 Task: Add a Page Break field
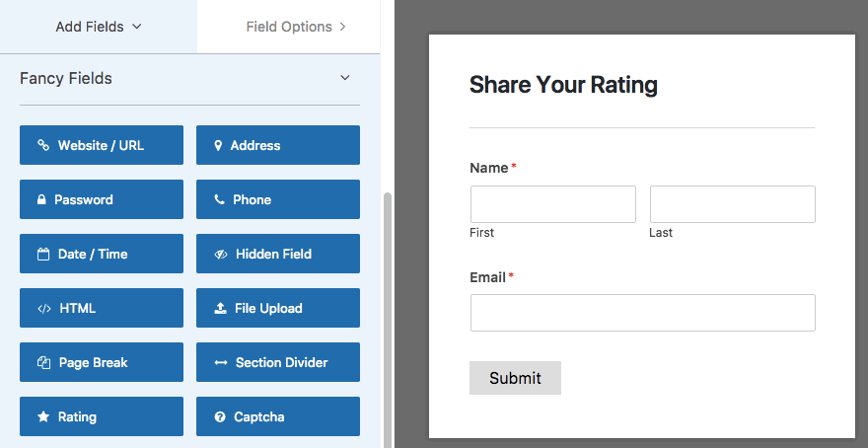point(102,362)
